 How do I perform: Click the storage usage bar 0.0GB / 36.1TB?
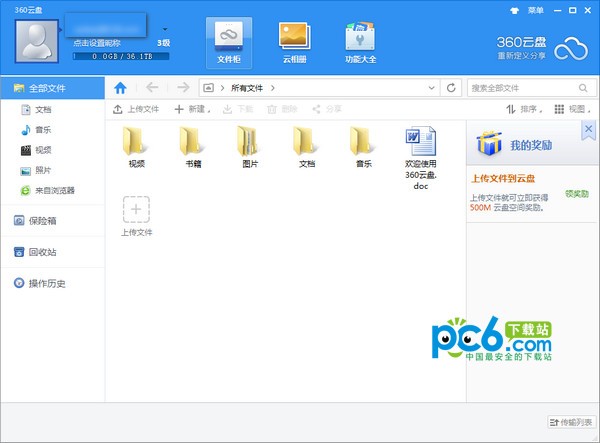click(x=121, y=56)
